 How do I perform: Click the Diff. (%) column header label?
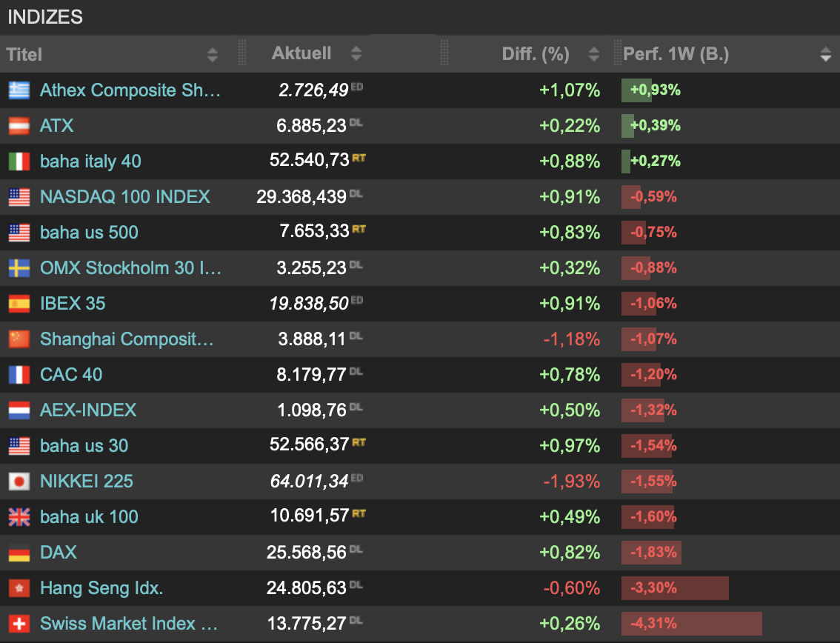click(536, 53)
